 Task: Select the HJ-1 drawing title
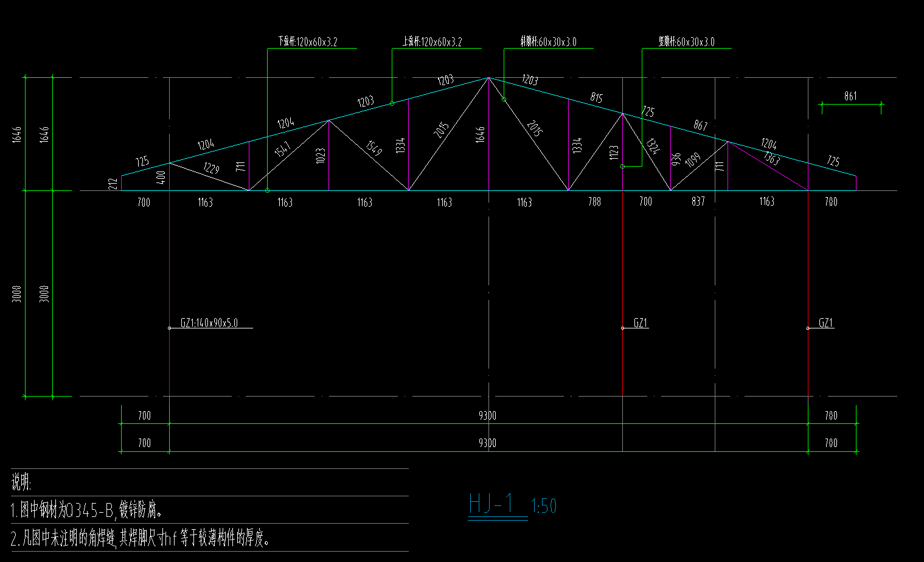pyautogui.click(x=492, y=504)
